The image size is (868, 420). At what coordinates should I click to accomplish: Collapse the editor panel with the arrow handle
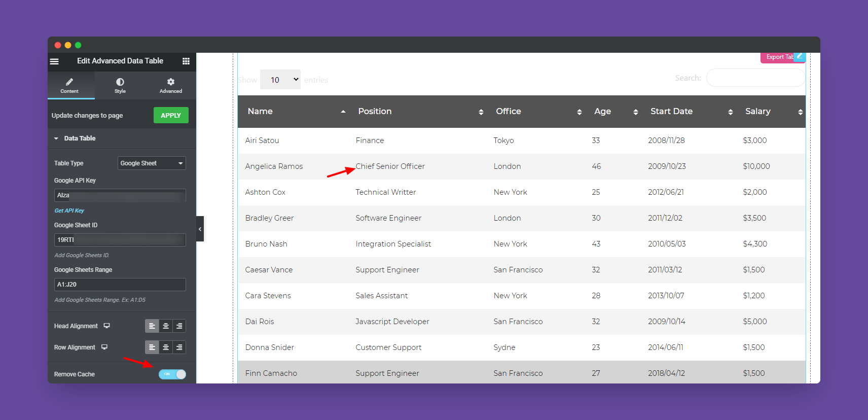(x=200, y=229)
